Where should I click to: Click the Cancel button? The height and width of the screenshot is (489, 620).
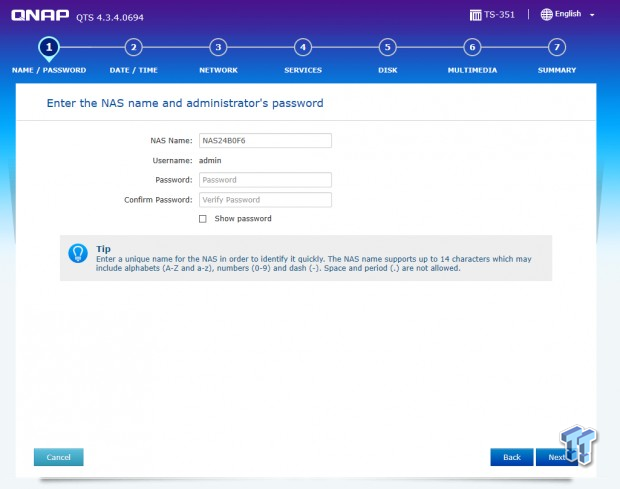click(x=59, y=457)
